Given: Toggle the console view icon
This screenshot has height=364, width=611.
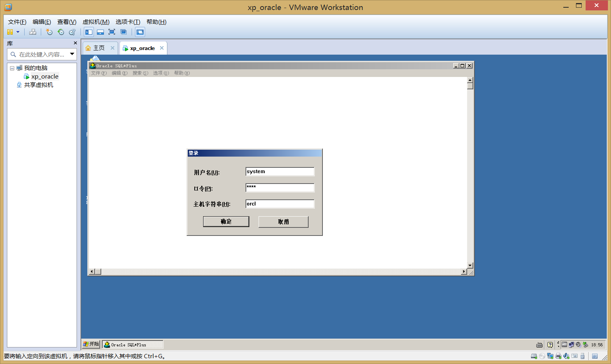Looking at the screenshot, I should [x=140, y=32].
